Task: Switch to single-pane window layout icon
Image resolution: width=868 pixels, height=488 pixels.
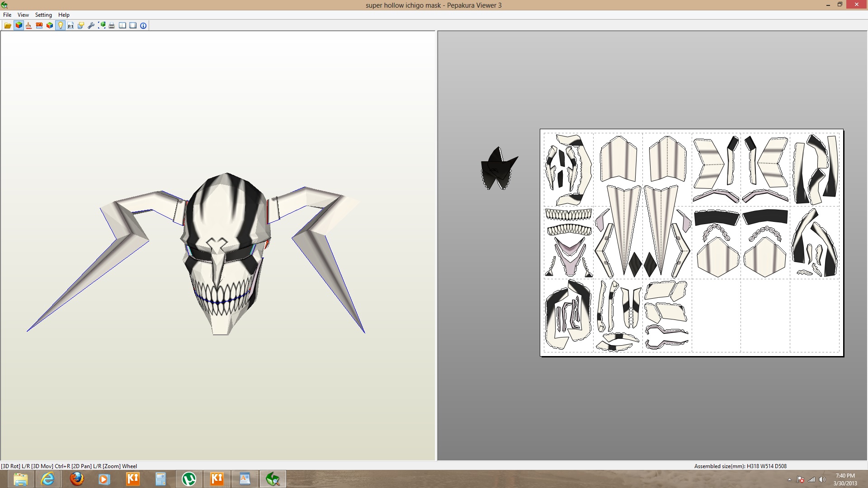Action: pyautogui.click(x=133, y=26)
